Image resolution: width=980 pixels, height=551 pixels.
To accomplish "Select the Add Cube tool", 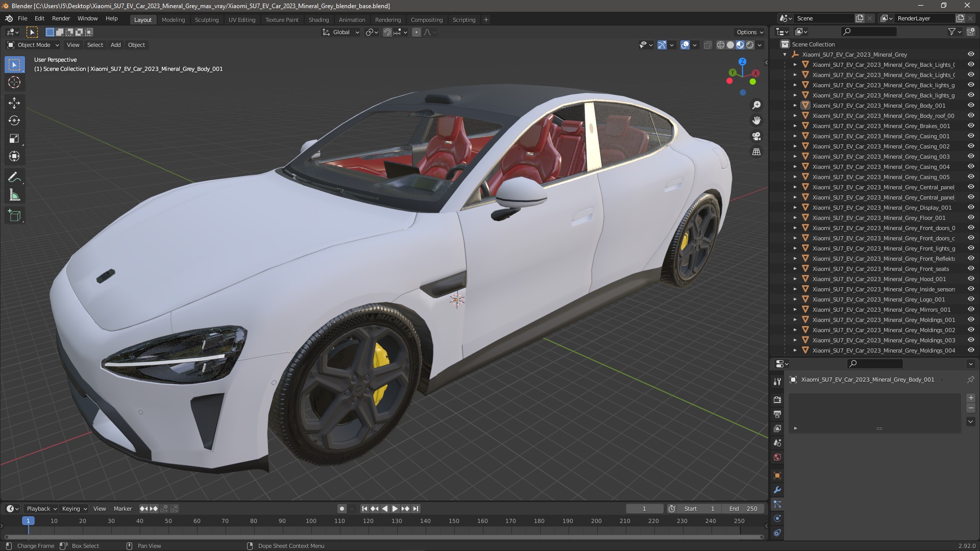I will (x=14, y=216).
